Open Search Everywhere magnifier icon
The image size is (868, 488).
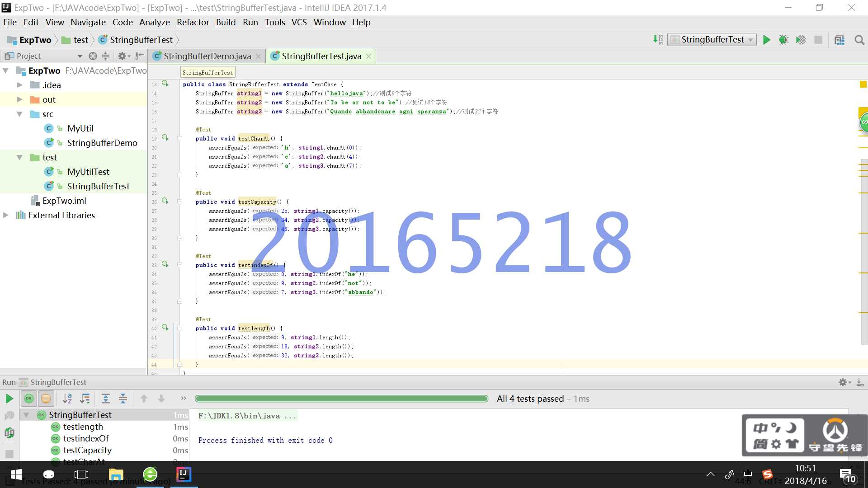point(859,40)
